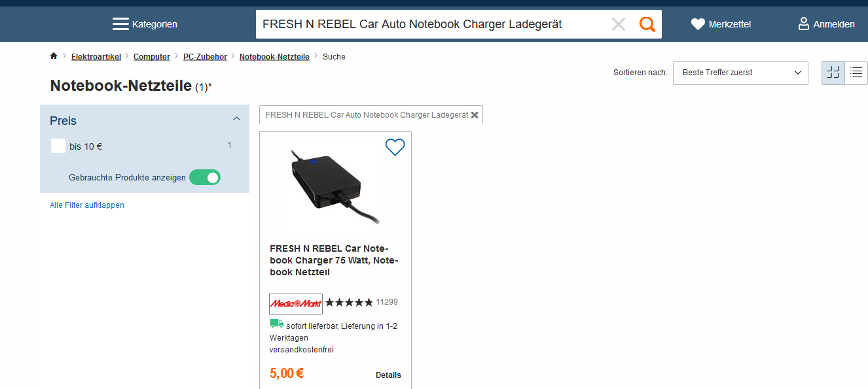Open the 'Beste Treffer zuerst' sort dropdown
The image size is (868, 389).
point(740,73)
